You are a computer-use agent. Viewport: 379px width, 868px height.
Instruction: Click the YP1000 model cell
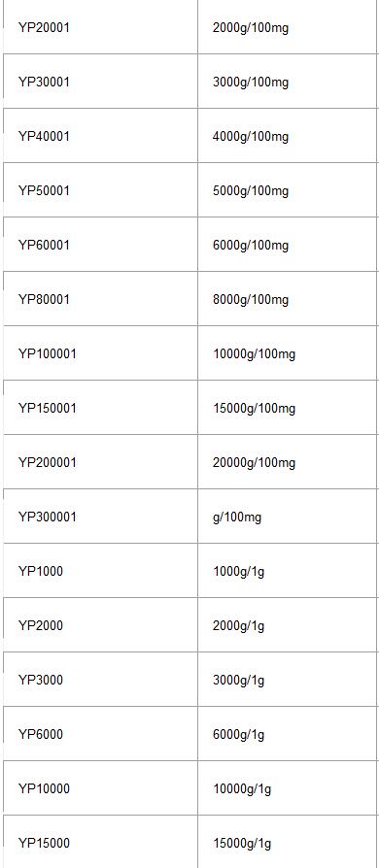click(100, 571)
